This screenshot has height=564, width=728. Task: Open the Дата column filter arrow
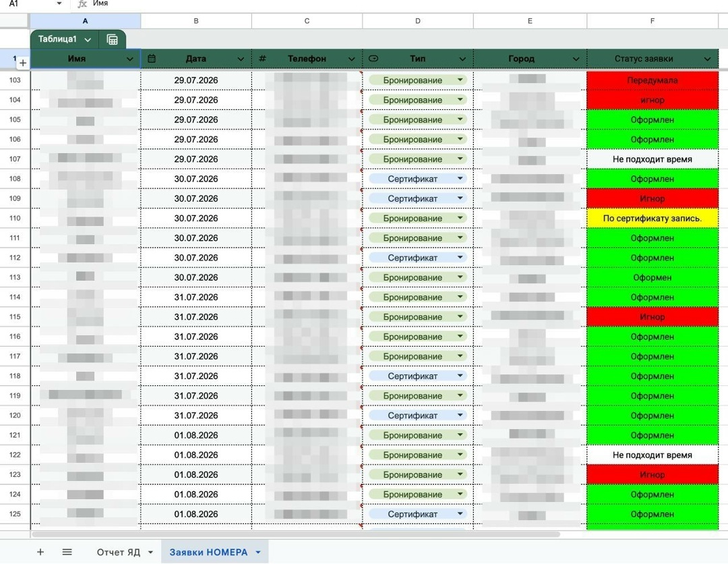[x=241, y=59]
